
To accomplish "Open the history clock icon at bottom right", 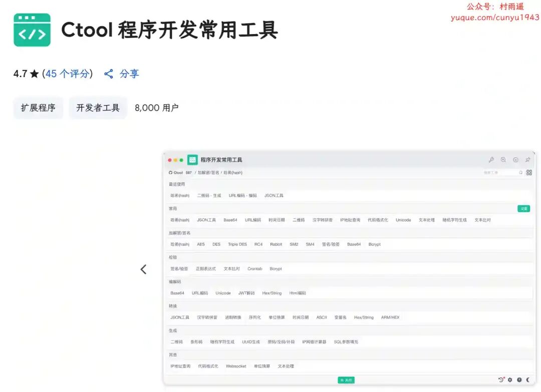I will point(501,379).
